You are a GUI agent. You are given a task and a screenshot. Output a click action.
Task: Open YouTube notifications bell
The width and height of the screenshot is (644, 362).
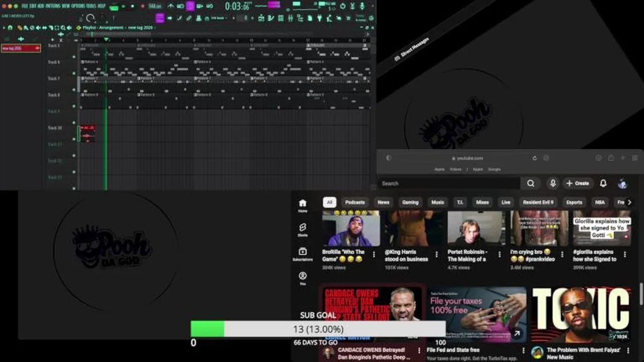(603, 184)
